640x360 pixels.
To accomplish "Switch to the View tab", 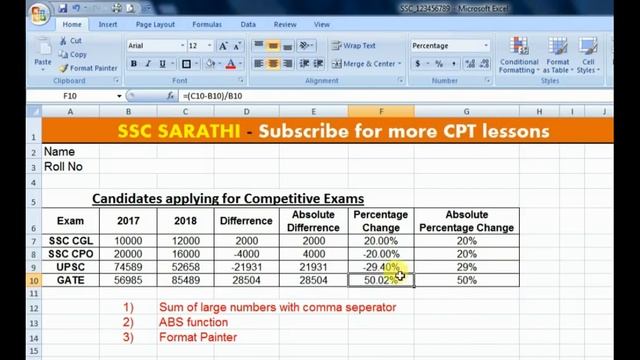I will (x=322, y=24).
